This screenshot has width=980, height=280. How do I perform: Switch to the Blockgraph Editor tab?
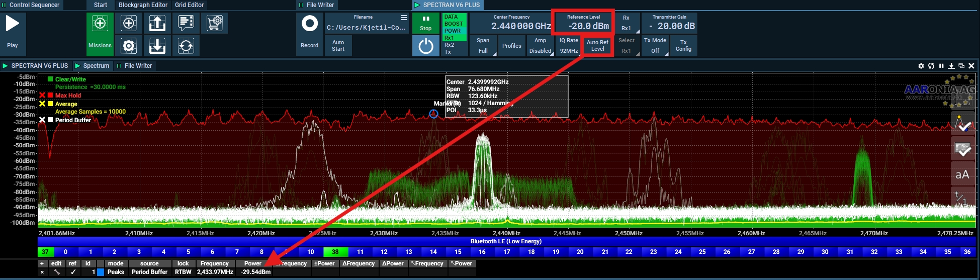[143, 5]
